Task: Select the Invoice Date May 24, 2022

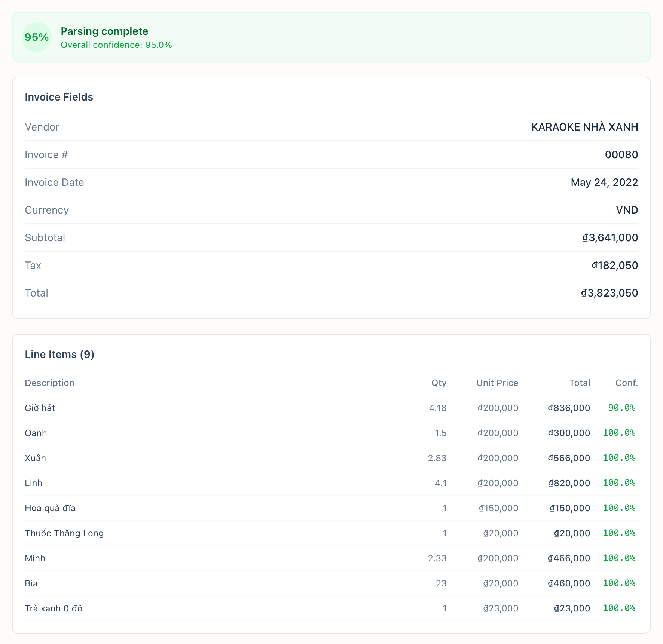Action: [604, 182]
